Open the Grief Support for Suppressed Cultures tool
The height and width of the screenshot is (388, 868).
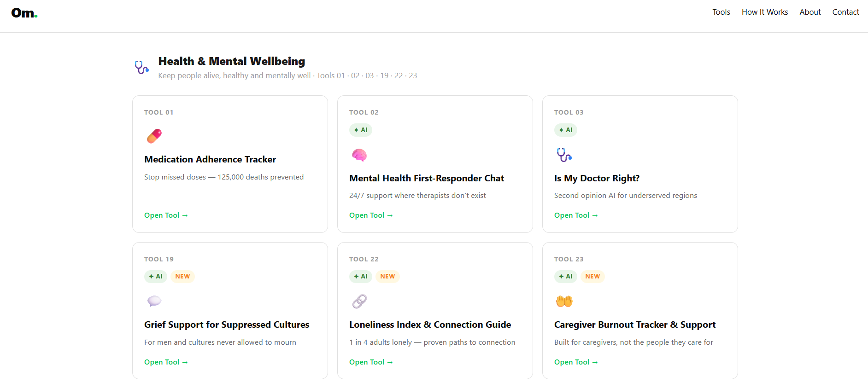click(x=166, y=362)
